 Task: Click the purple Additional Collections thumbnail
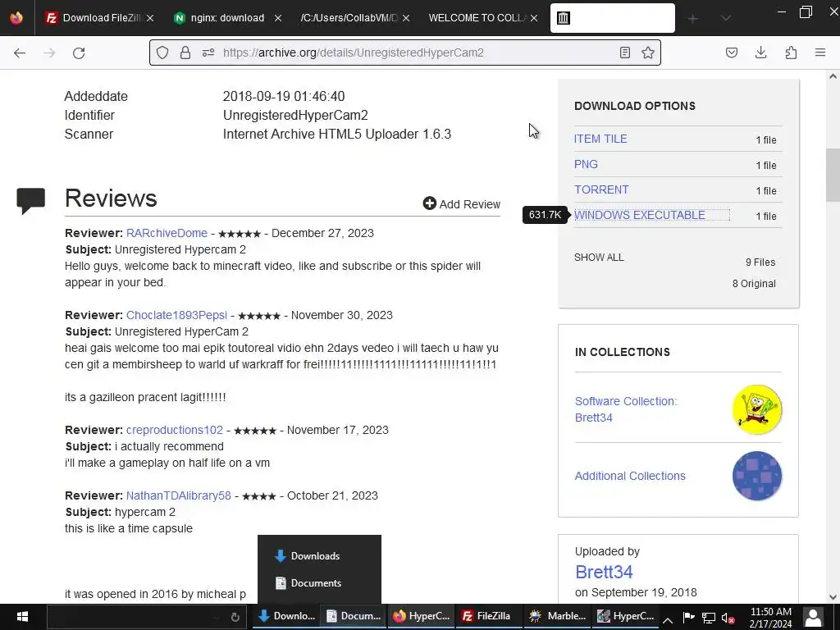pyautogui.click(x=757, y=476)
